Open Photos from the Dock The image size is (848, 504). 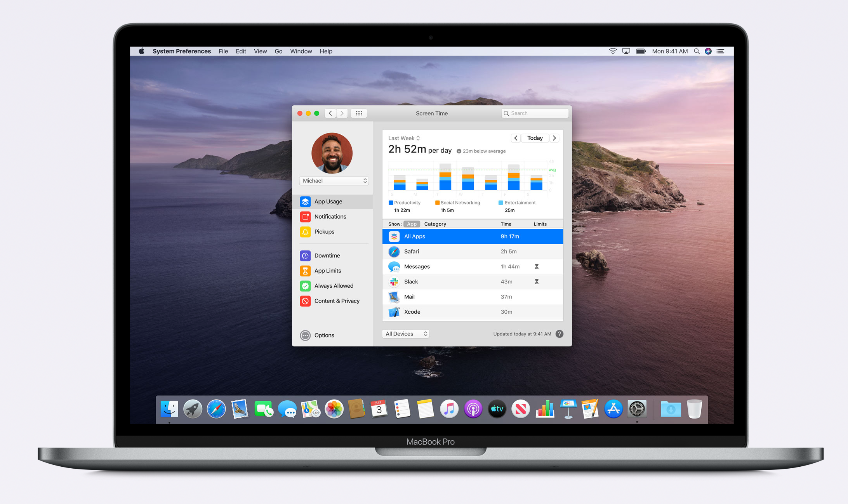pos(334,409)
